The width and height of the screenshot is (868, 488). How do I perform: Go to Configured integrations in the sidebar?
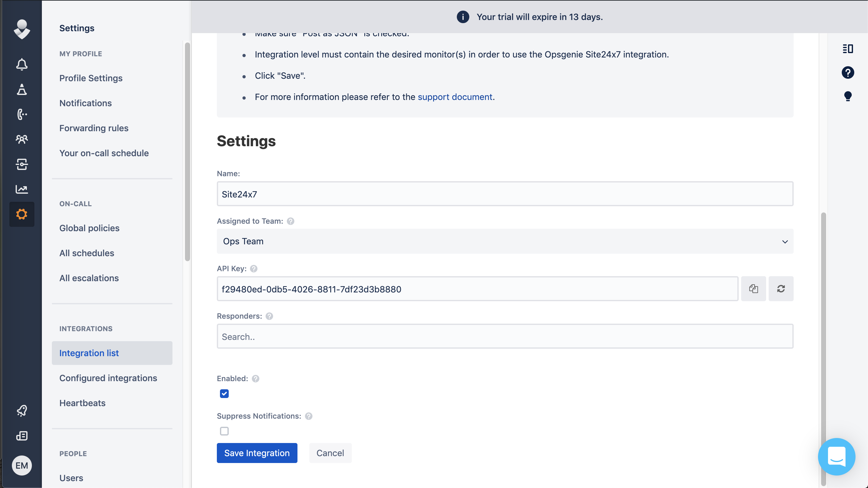point(108,378)
